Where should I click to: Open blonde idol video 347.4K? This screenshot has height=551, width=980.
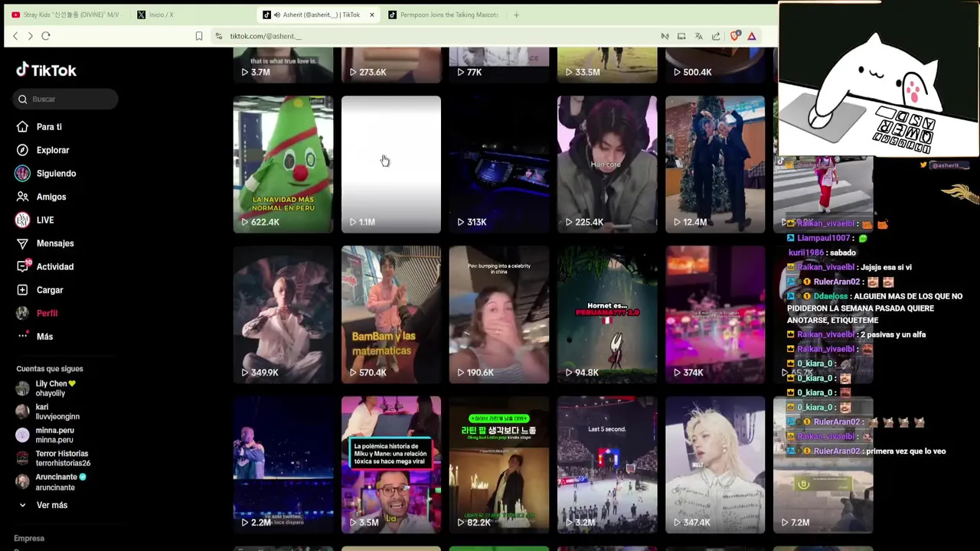pos(715,465)
